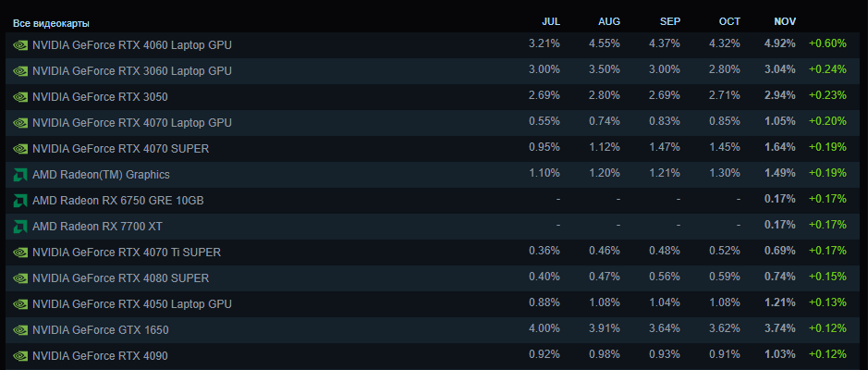868x370 pixels.
Task: Click the OCT column header
Action: pyautogui.click(x=729, y=21)
